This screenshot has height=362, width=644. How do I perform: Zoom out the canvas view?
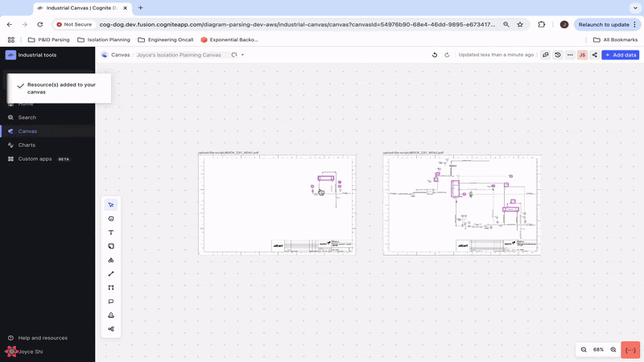point(584,350)
